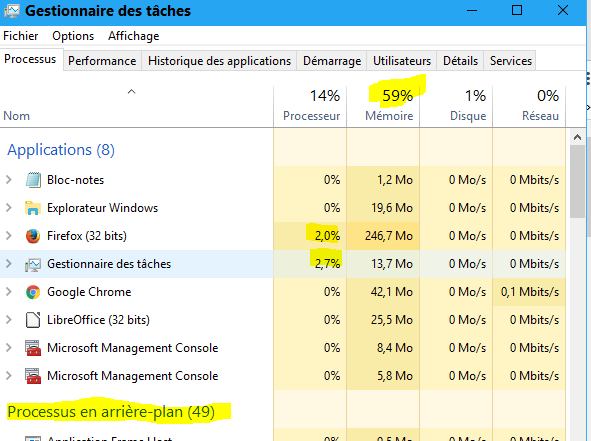Click the Google Chrome icon
This screenshot has width=591, height=441.
pyautogui.click(x=33, y=292)
